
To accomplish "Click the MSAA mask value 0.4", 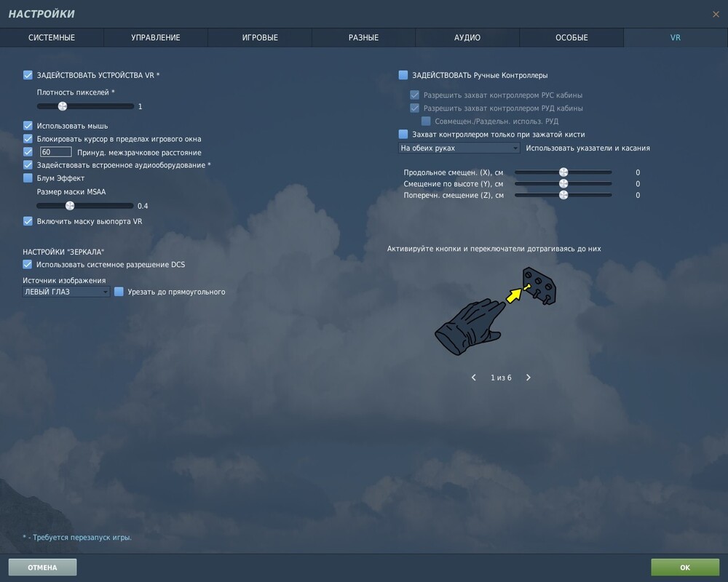I will [x=143, y=206].
